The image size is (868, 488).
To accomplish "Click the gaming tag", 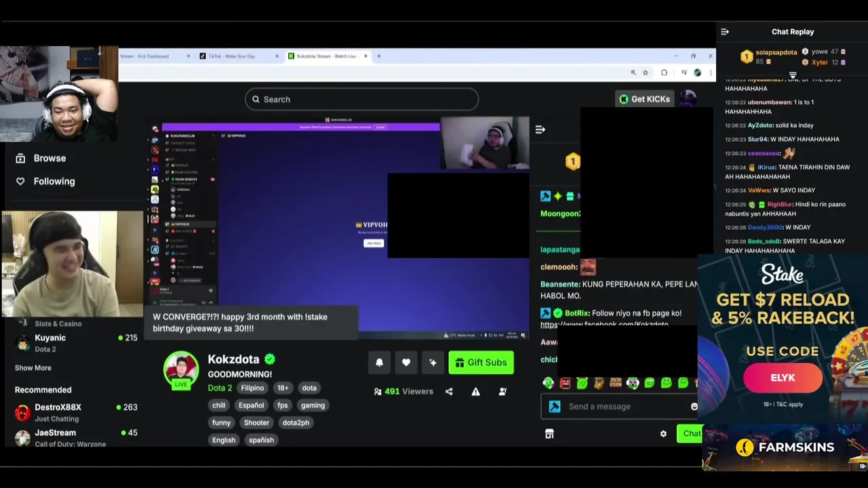I will click(313, 405).
